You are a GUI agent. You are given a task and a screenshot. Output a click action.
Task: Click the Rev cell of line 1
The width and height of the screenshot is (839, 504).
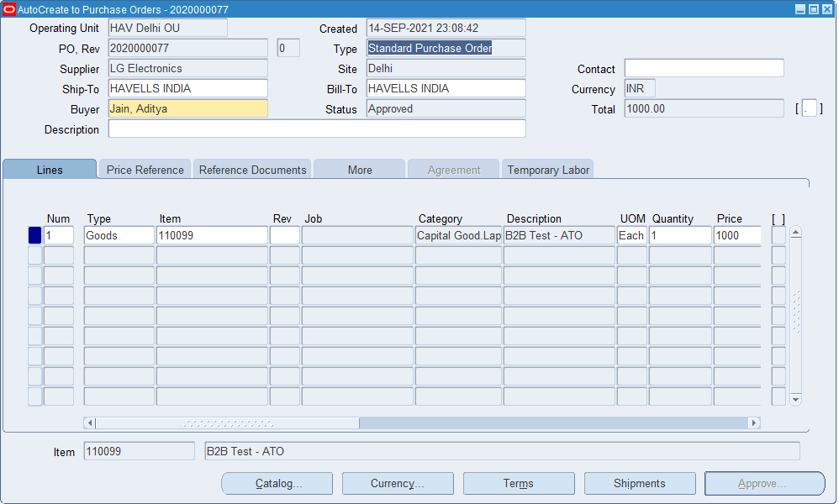click(x=285, y=235)
